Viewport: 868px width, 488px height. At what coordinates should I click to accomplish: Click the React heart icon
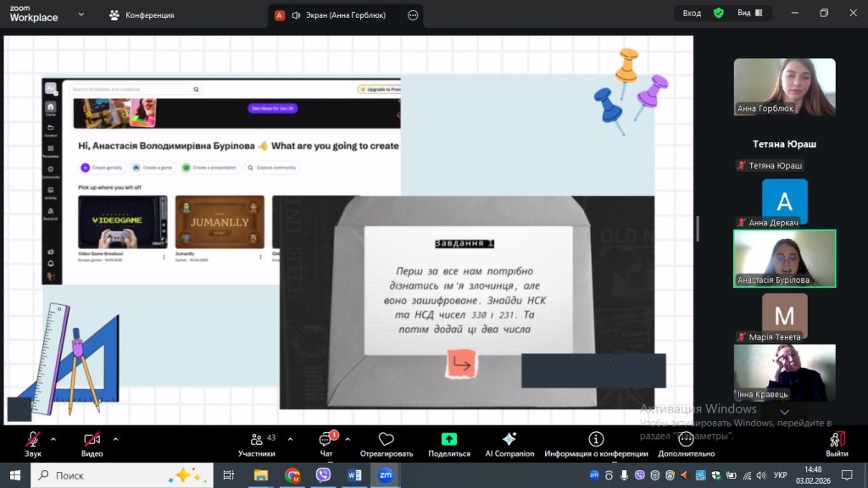[x=386, y=439]
